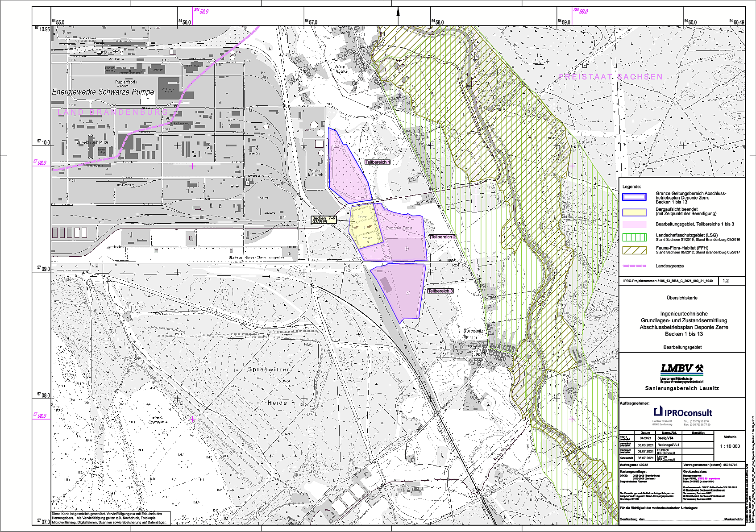Click the dashed Landesgrenze legend line
The image size is (756, 532).
point(634,266)
